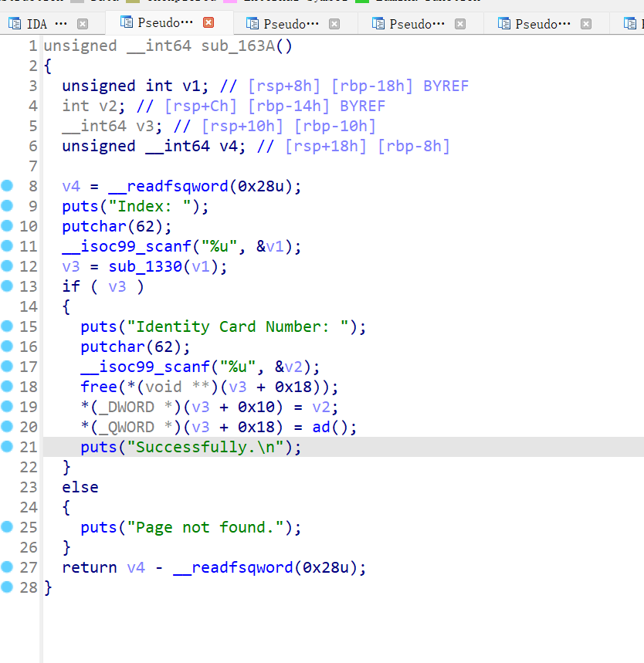644x663 pixels.
Task: Toggle breakpoint dot on line 15
Action: (7, 326)
